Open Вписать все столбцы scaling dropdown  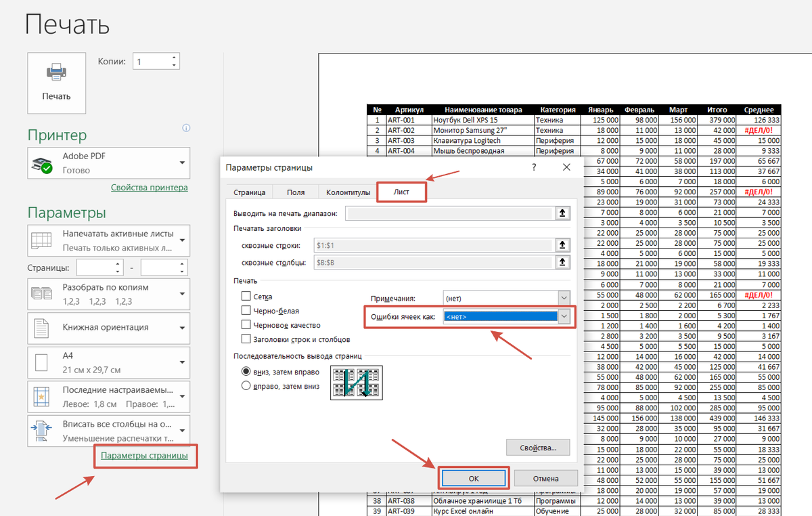pos(109,431)
